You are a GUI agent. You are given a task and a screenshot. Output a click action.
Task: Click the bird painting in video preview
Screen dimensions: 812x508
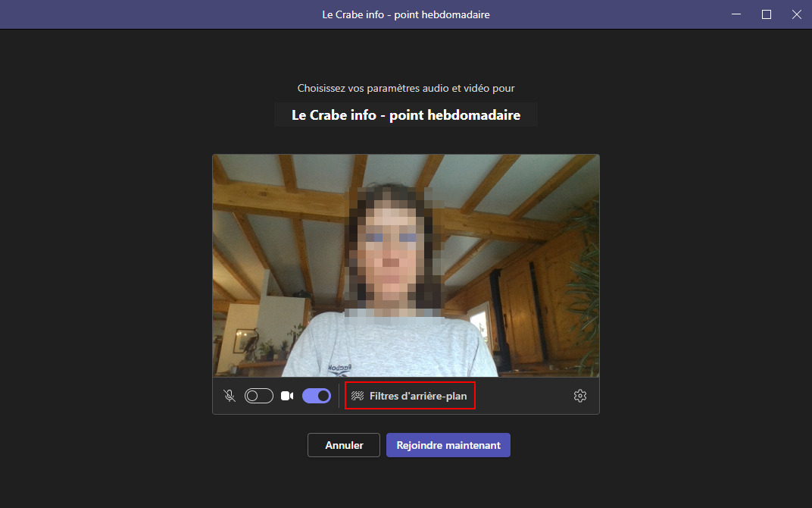[x=248, y=341]
